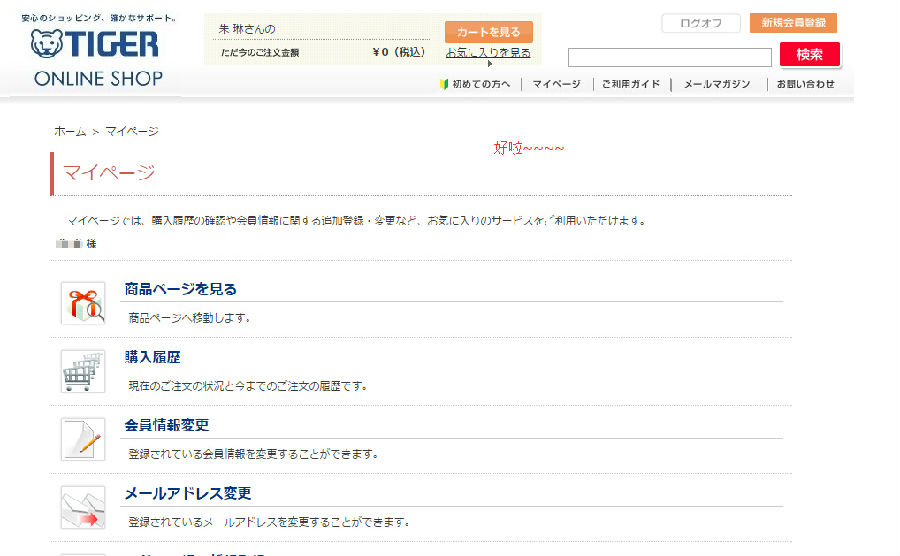
Task: Select マイページ in the navigation bar
Action: [556, 84]
